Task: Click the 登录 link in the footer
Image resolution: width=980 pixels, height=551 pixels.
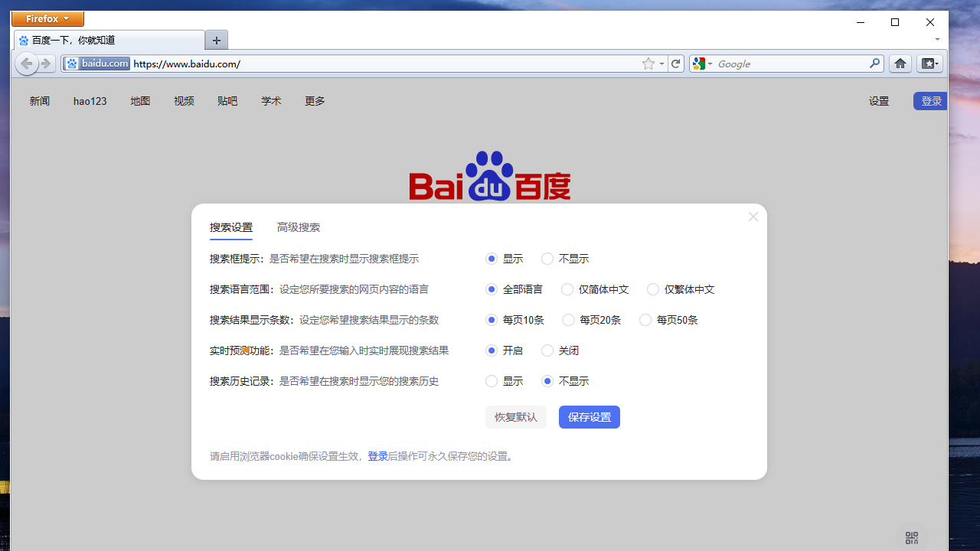Action: click(x=377, y=456)
